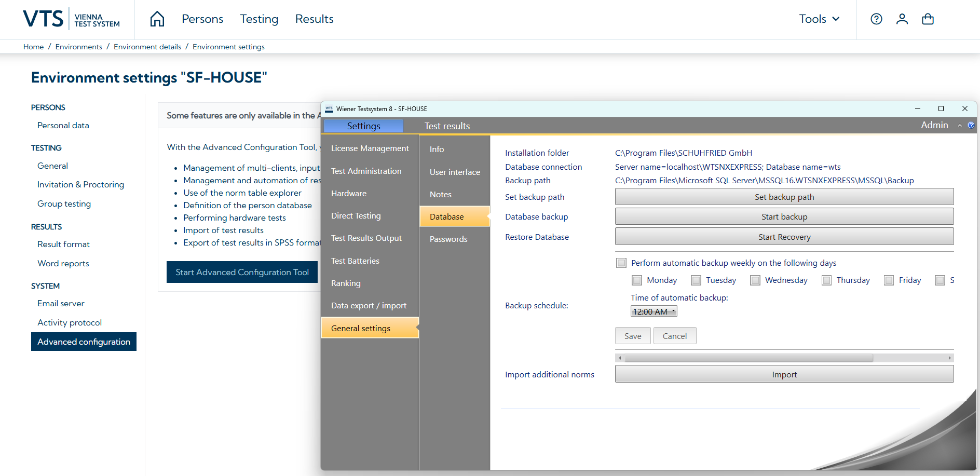Viewport: 980px width, 476px height.
Task: Tick the Monday checkbox
Action: click(x=637, y=280)
